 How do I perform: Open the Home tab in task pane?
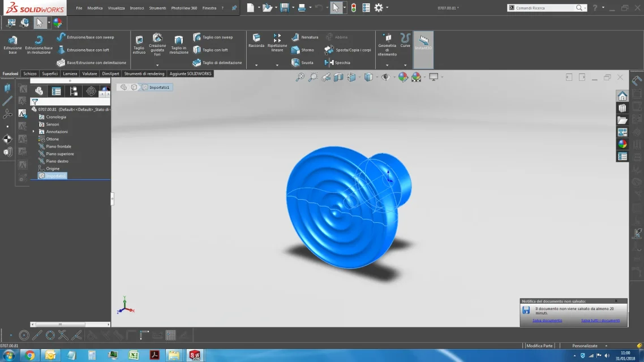[622, 96]
